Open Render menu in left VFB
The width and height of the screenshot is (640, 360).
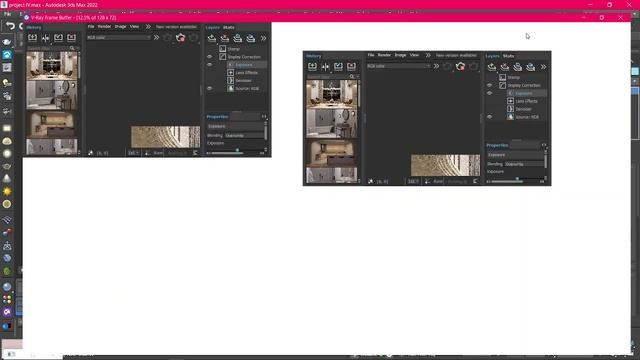104,27
